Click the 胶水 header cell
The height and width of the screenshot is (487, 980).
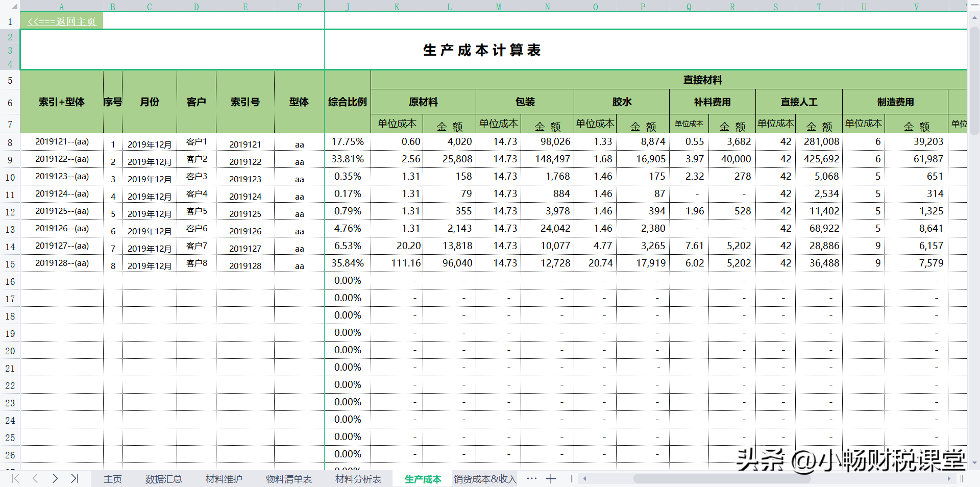coord(622,102)
